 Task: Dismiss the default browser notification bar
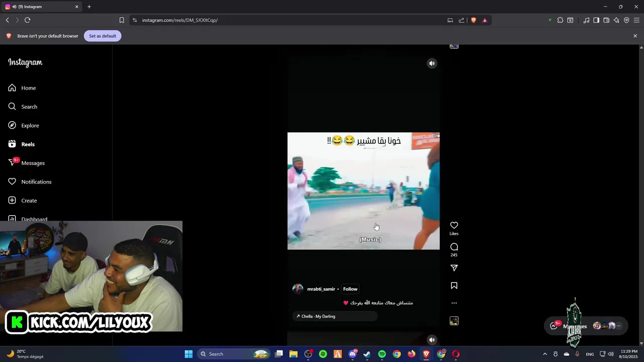point(635,36)
